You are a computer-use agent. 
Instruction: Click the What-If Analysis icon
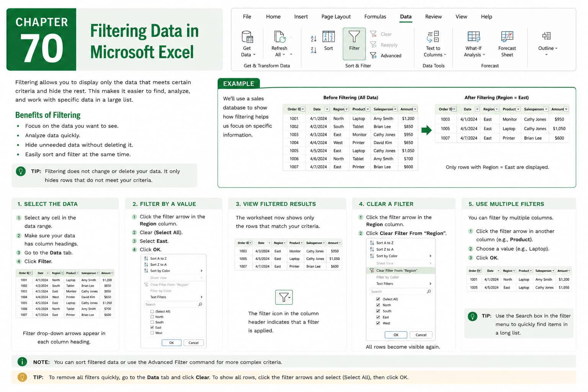[x=474, y=37]
